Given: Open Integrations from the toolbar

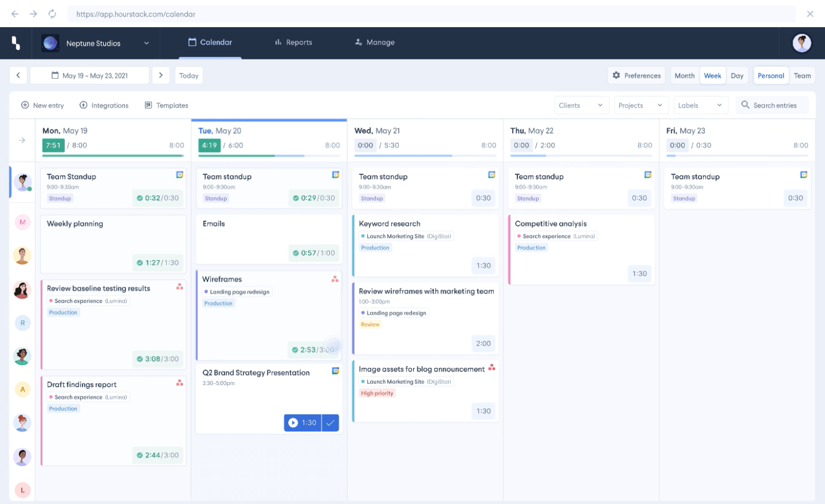Looking at the screenshot, I should [104, 105].
